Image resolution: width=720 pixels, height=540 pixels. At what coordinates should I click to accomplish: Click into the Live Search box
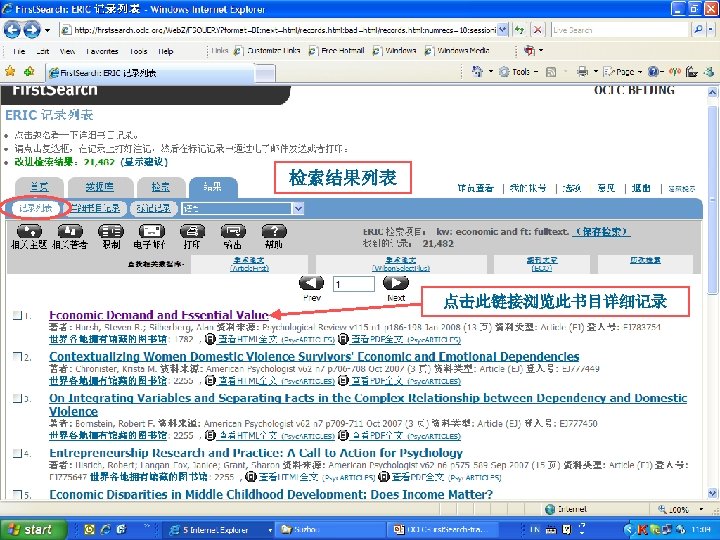tap(620, 30)
